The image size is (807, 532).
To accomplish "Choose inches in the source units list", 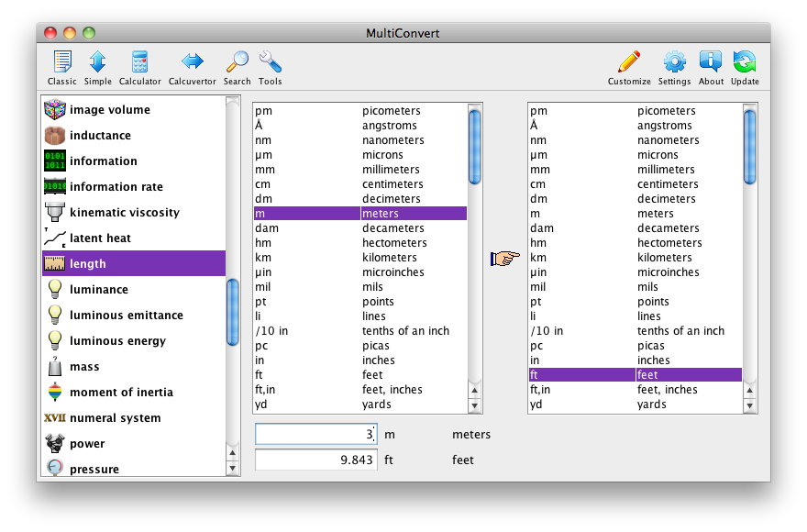I will pos(360,360).
